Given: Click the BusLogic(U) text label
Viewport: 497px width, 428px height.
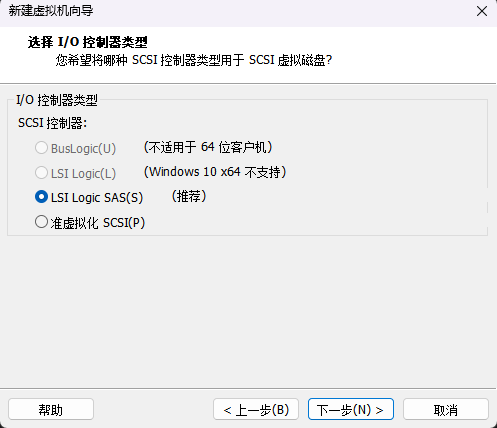Looking at the screenshot, I should tap(83, 148).
